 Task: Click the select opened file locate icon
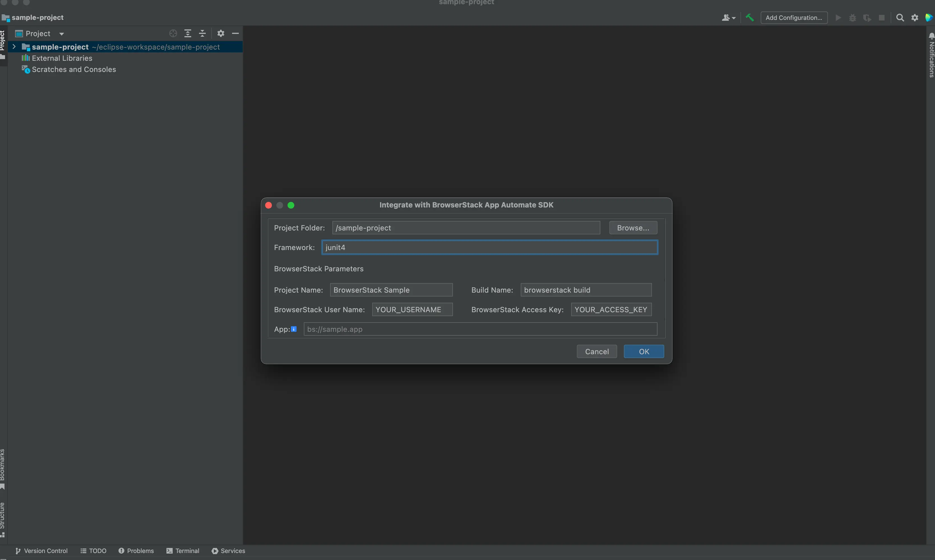click(x=173, y=34)
